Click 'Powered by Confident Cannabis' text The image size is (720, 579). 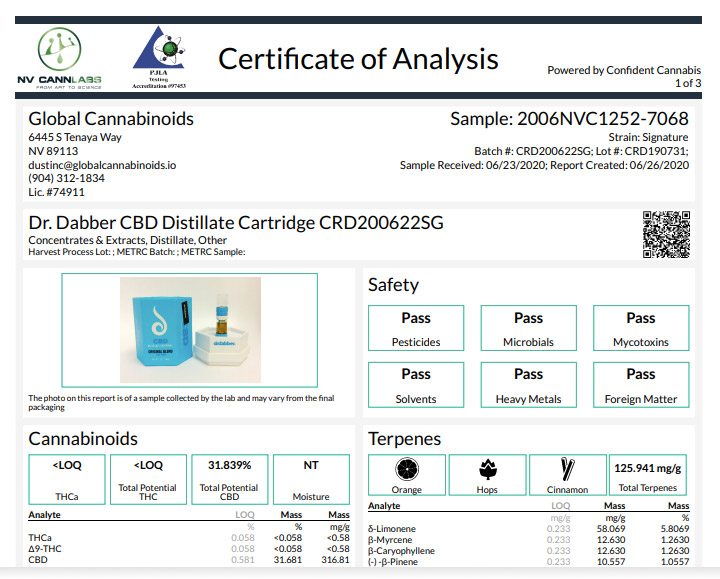(x=624, y=70)
